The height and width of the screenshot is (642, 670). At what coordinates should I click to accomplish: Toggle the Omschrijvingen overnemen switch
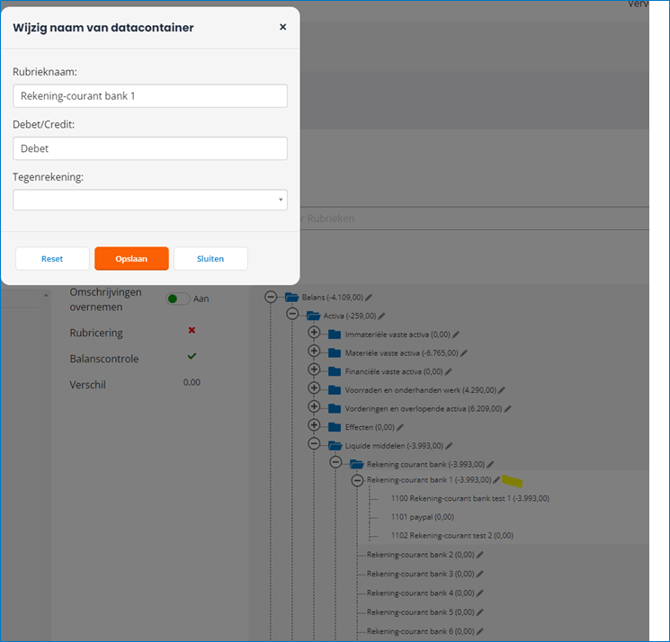pos(178,298)
